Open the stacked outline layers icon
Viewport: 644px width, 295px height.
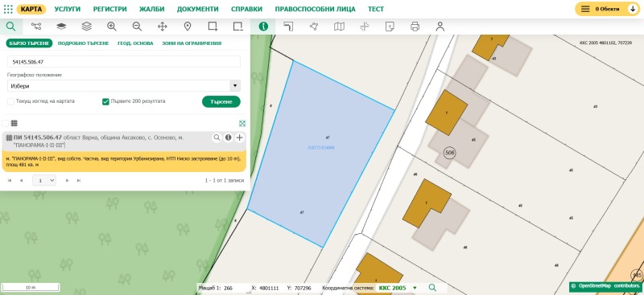[87, 27]
